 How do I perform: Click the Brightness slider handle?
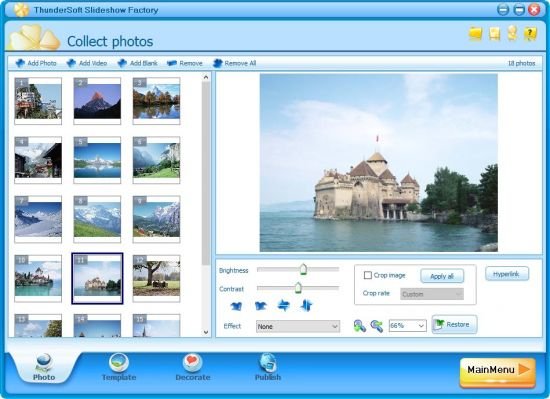click(x=303, y=269)
